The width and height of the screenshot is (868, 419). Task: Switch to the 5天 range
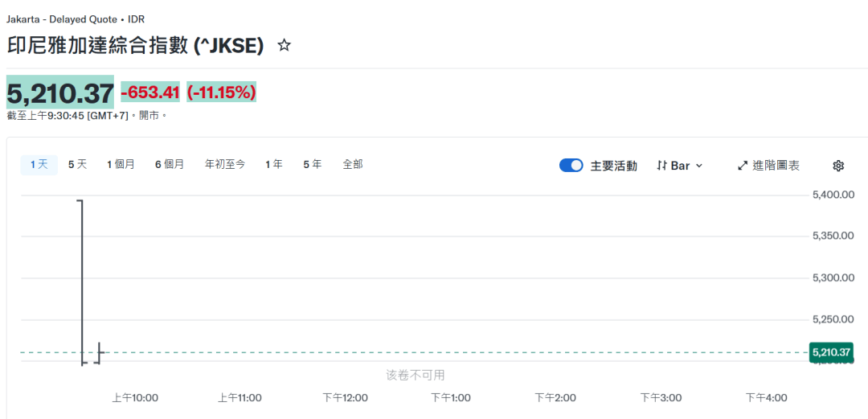(77, 165)
